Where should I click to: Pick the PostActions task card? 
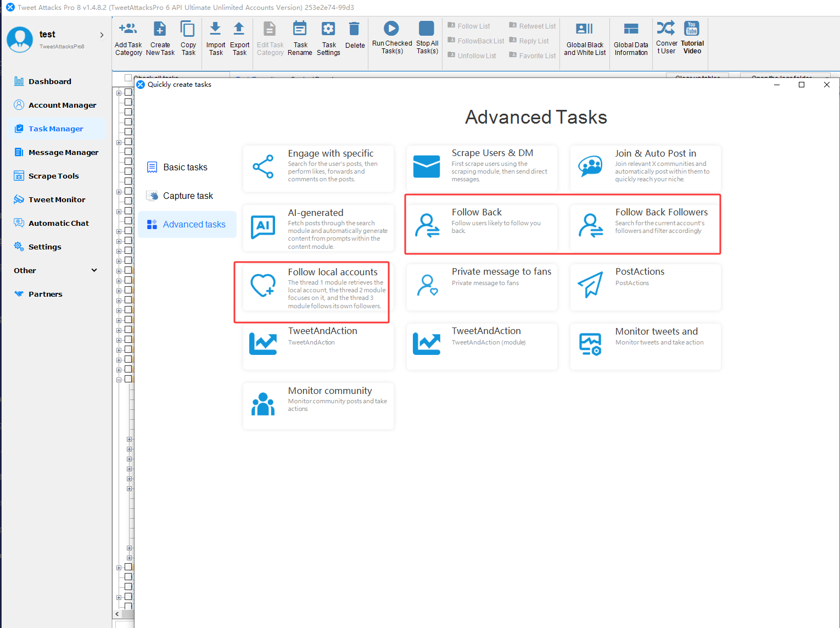click(645, 287)
